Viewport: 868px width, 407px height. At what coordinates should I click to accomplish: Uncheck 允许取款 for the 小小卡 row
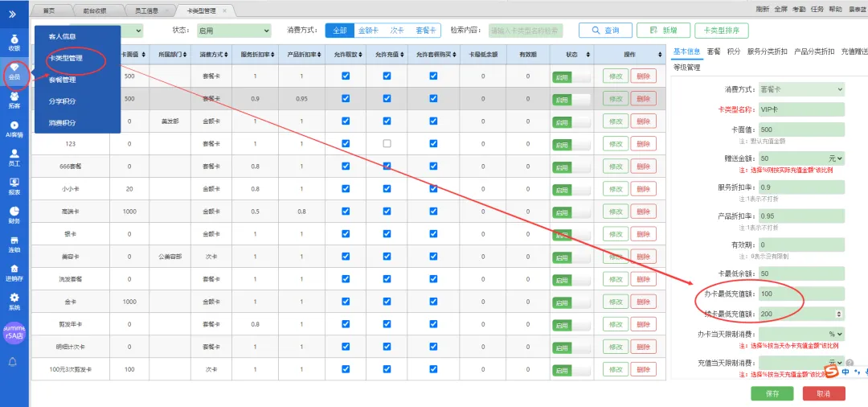pyautogui.click(x=346, y=188)
